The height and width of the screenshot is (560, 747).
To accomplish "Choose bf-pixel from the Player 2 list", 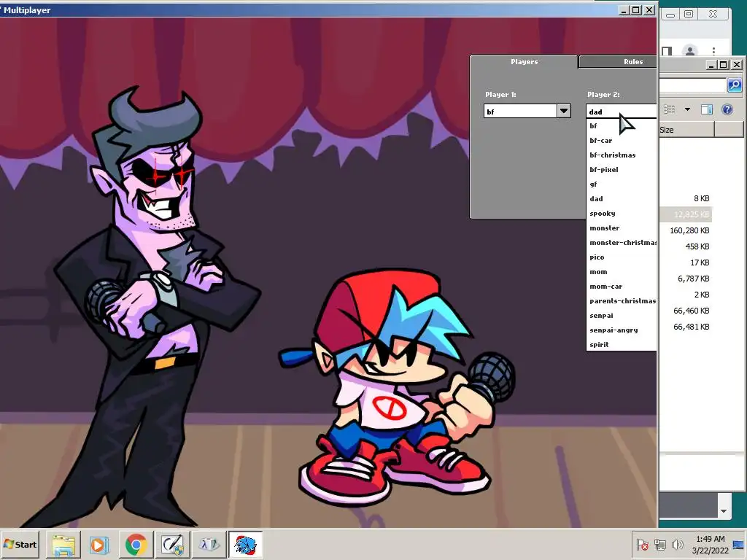I will point(622,169).
